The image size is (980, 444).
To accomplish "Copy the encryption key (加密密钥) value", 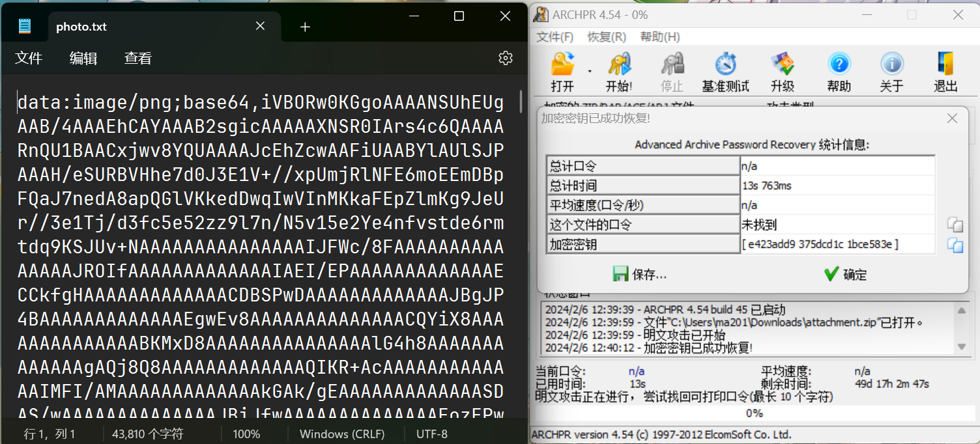I will pos(955,245).
